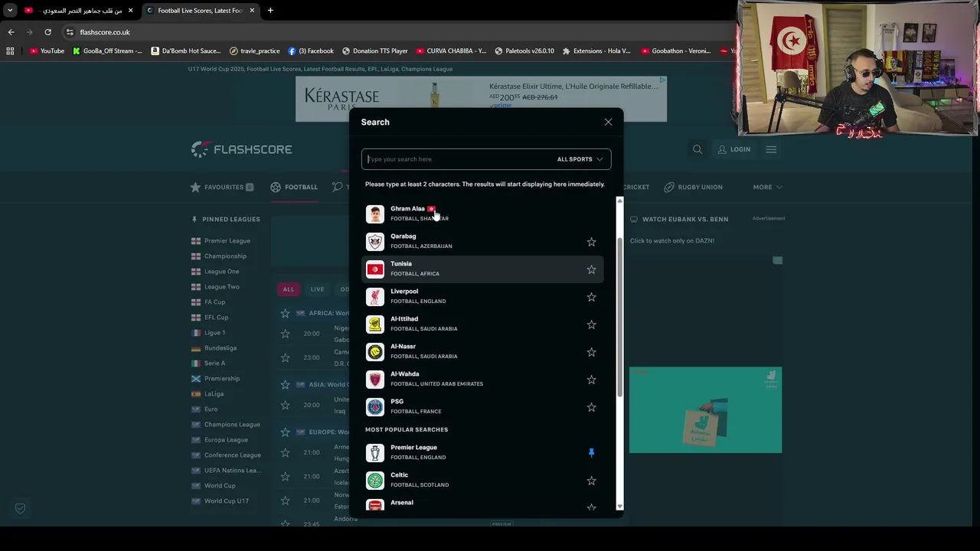Open the hamburger menu icon
Image resolution: width=980 pixels, height=551 pixels.
click(771, 149)
